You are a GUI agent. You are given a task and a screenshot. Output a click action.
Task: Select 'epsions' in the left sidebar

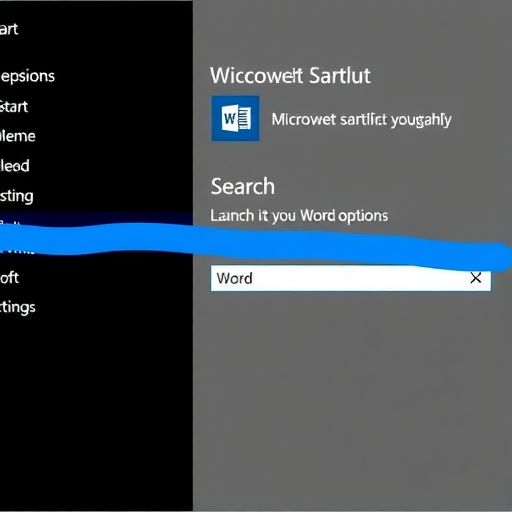coord(27,76)
